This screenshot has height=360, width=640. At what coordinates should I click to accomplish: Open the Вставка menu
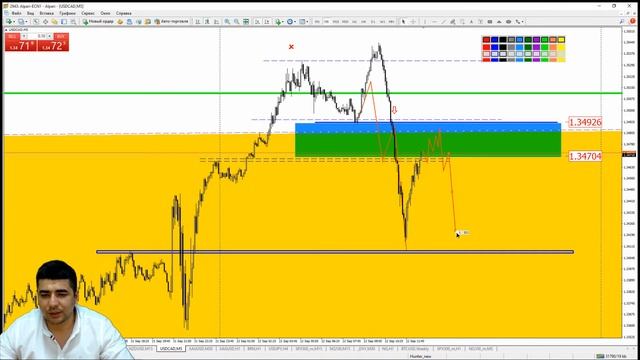tap(47, 13)
